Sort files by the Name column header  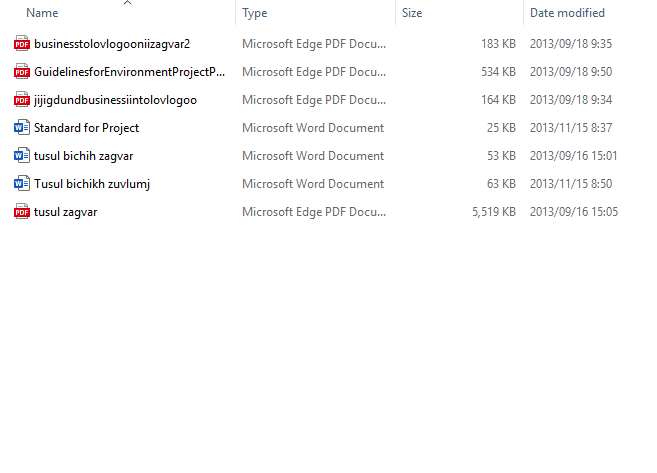(x=42, y=14)
